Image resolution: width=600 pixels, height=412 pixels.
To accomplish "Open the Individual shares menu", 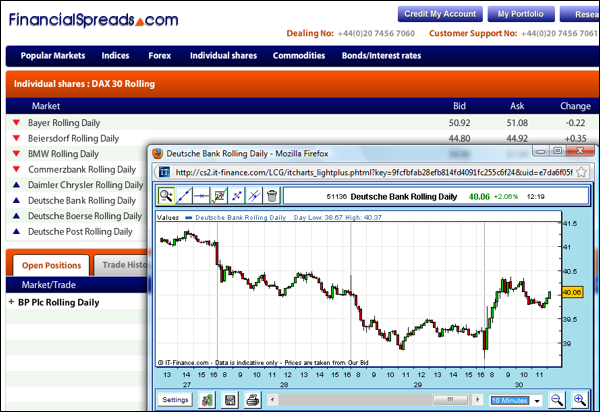I will coord(223,56).
